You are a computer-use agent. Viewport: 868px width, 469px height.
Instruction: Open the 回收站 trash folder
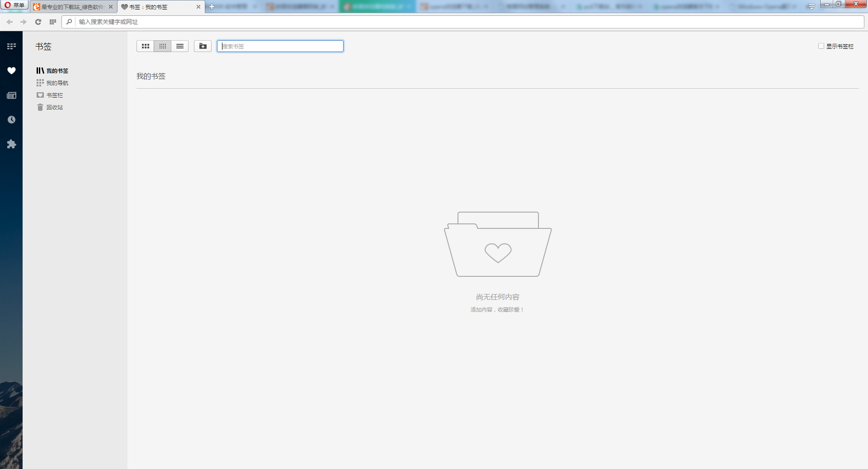tap(54, 108)
